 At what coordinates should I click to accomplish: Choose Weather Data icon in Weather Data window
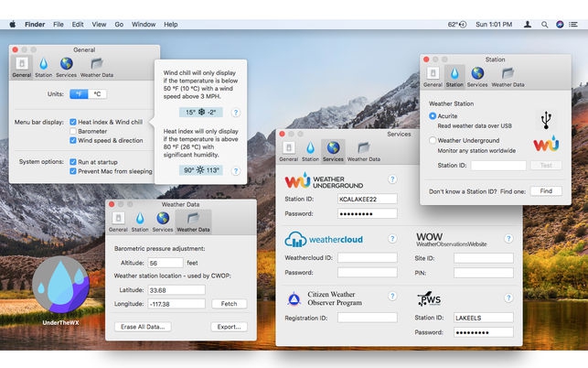[193, 222]
